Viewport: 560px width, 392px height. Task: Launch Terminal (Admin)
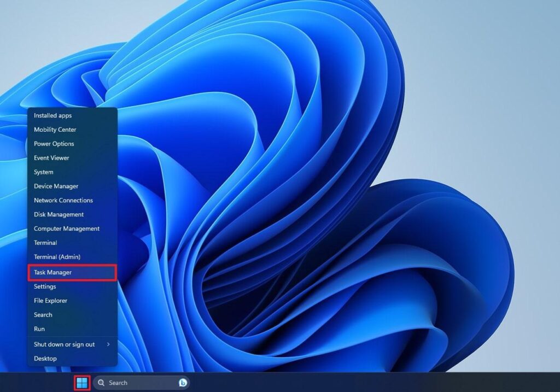[73, 257]
